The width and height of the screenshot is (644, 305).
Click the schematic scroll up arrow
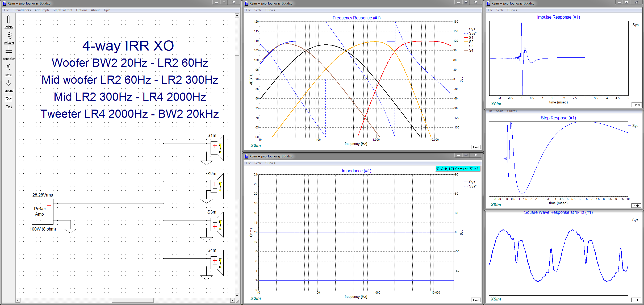coord(237,15)
